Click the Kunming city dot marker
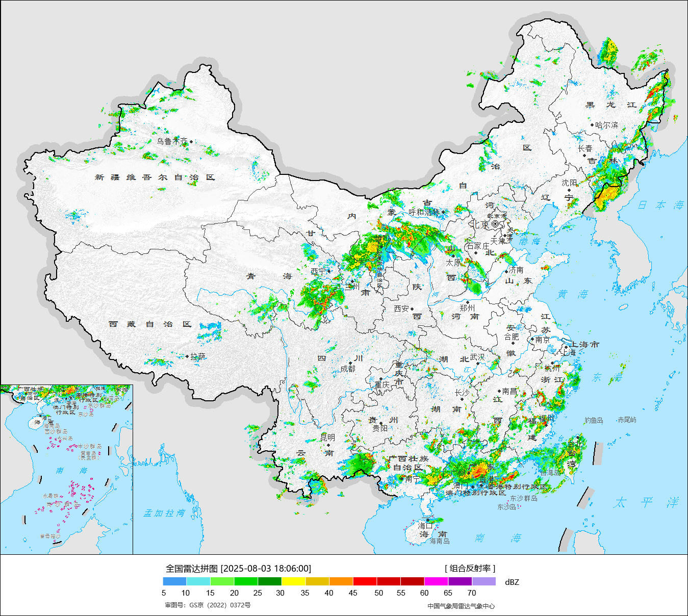The height and width of the screenshot is (616, 688). click(x=328, y=445)
